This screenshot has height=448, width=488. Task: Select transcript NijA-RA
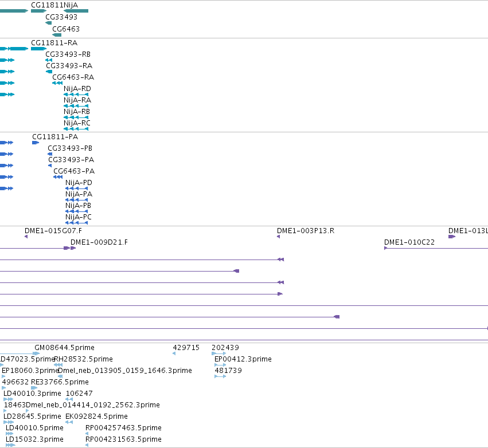click(x=76, y=106)
